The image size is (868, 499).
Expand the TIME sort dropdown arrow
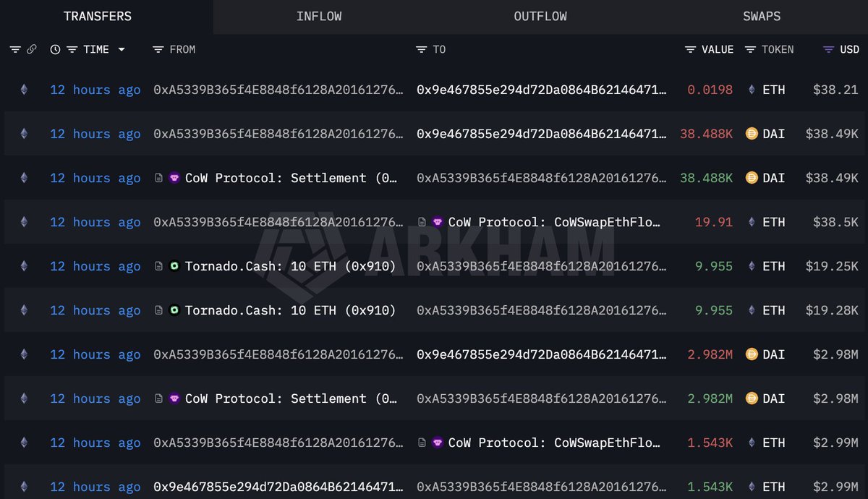(x=122, y=50)
